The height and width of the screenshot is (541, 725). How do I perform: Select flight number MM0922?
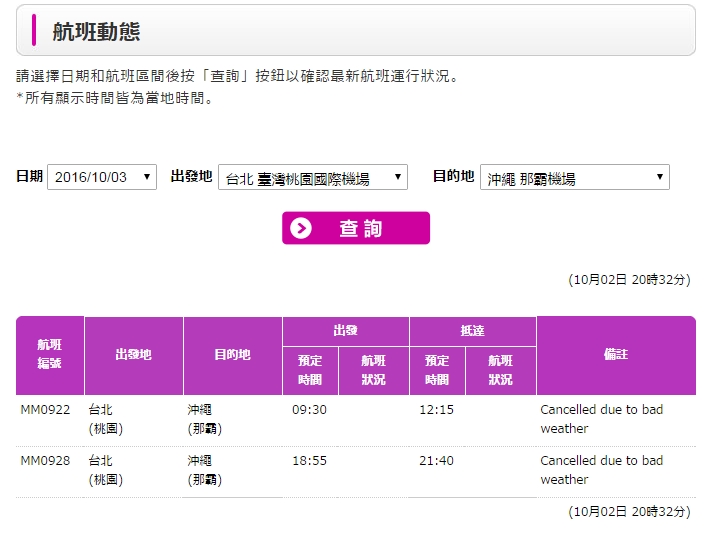click(45, 410)
